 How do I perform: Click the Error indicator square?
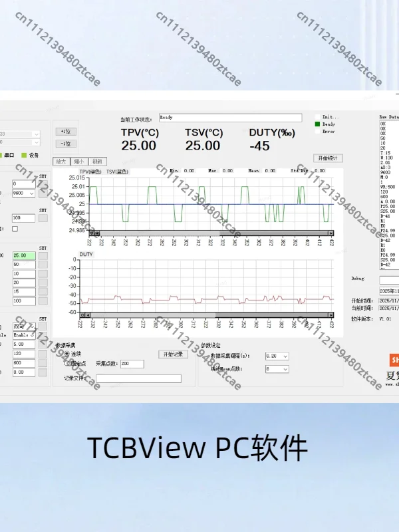(318, 131)
